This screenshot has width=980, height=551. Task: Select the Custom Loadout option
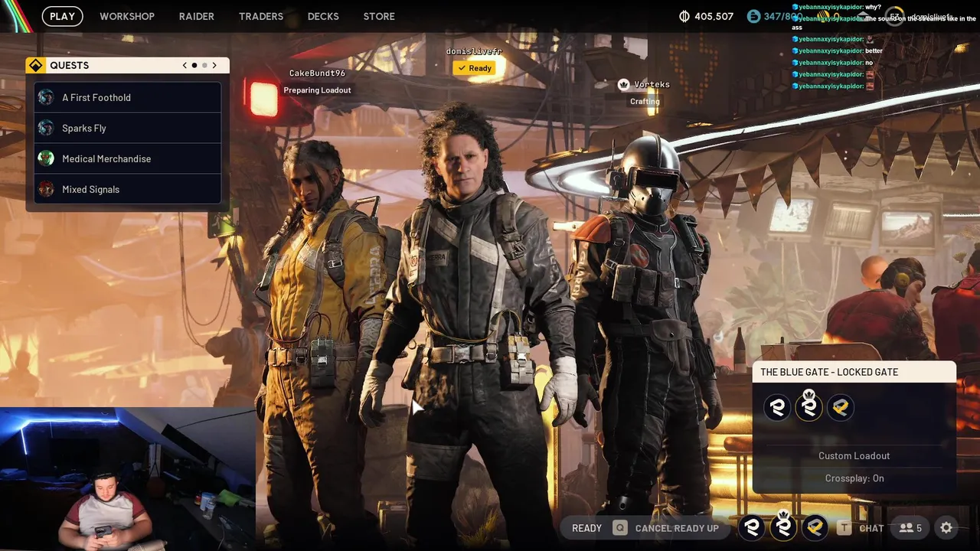click(x=854, y=456)
